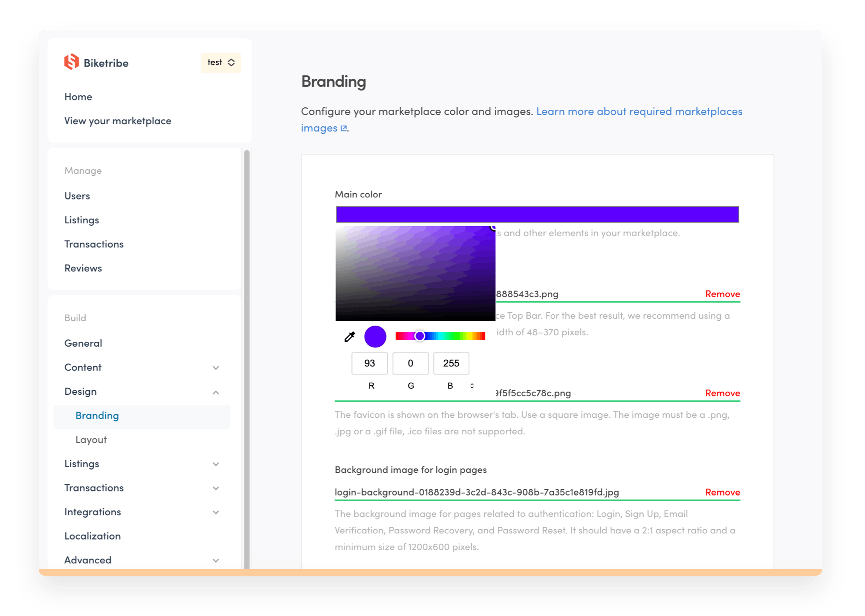Switch to the Layout page
Image resolution: width=865 pixels, height=616 pixels.
[91, 439]
